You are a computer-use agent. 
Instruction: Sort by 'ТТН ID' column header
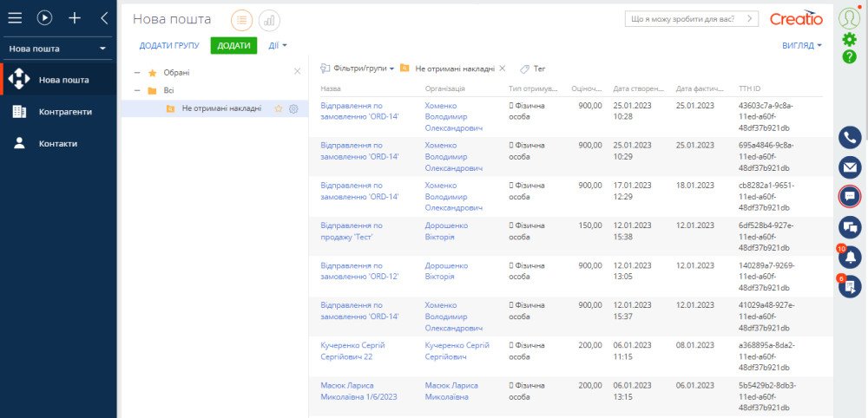750,88
